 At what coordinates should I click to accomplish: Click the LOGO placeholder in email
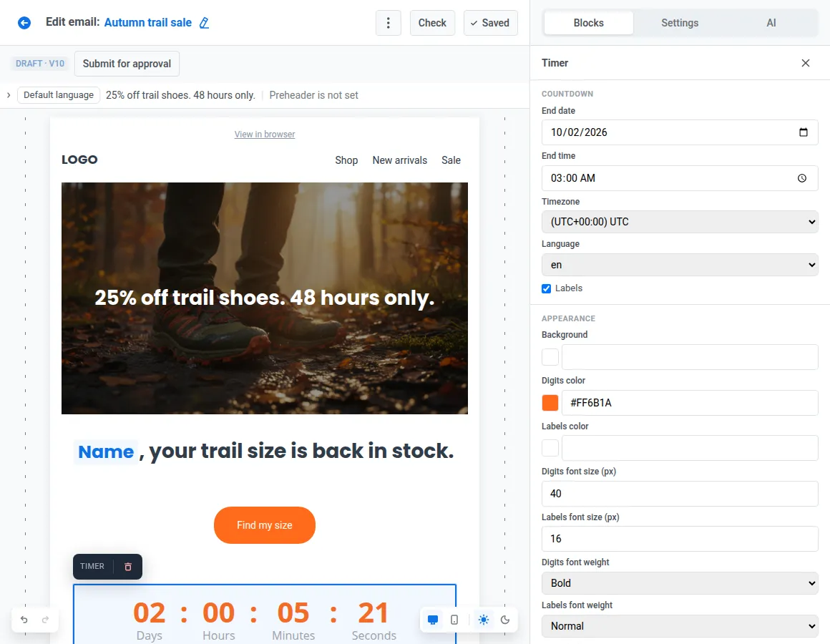click(x=79, y=160)
